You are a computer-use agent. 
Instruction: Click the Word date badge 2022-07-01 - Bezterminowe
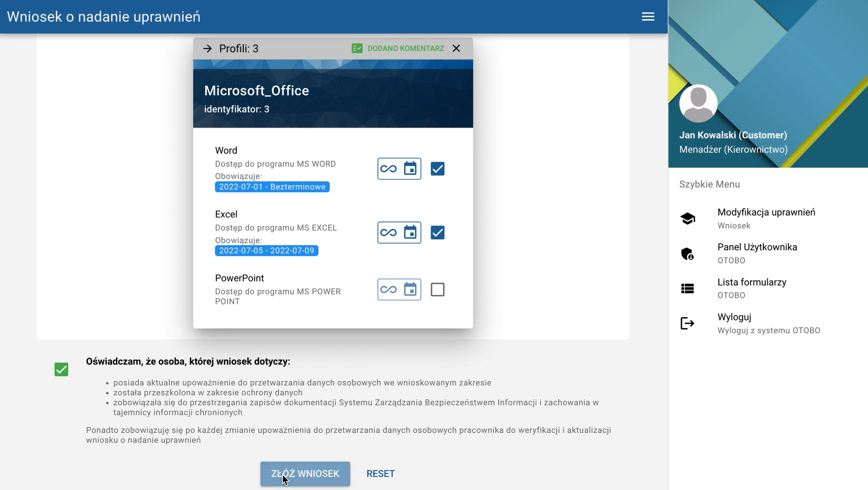272,187
